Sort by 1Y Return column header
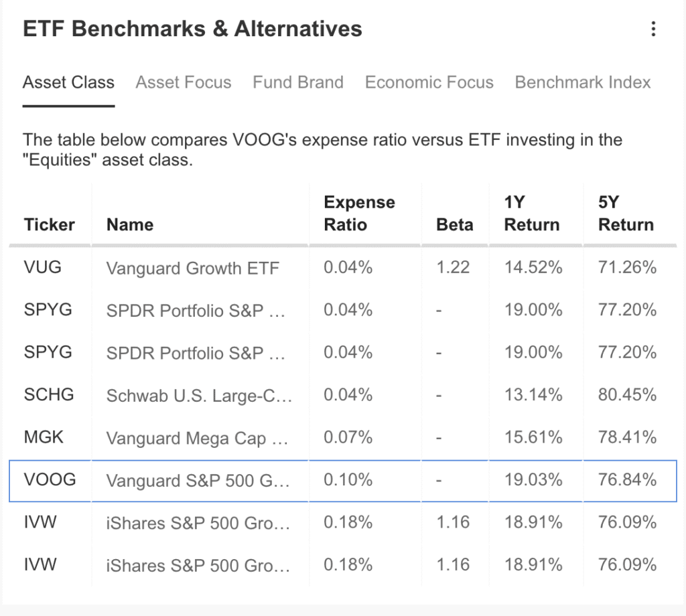The width and height of the screenshot is (686, 616). tap(532, 214)
